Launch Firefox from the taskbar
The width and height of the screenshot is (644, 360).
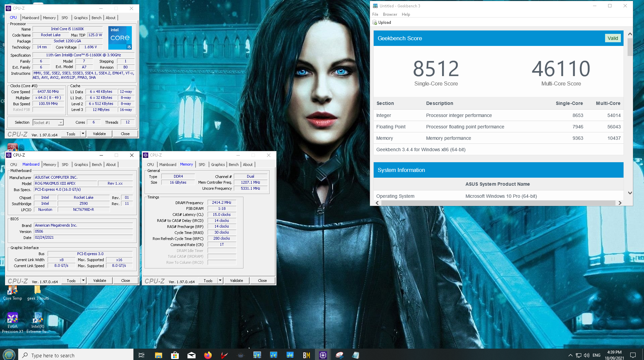[x=208, y=355]
